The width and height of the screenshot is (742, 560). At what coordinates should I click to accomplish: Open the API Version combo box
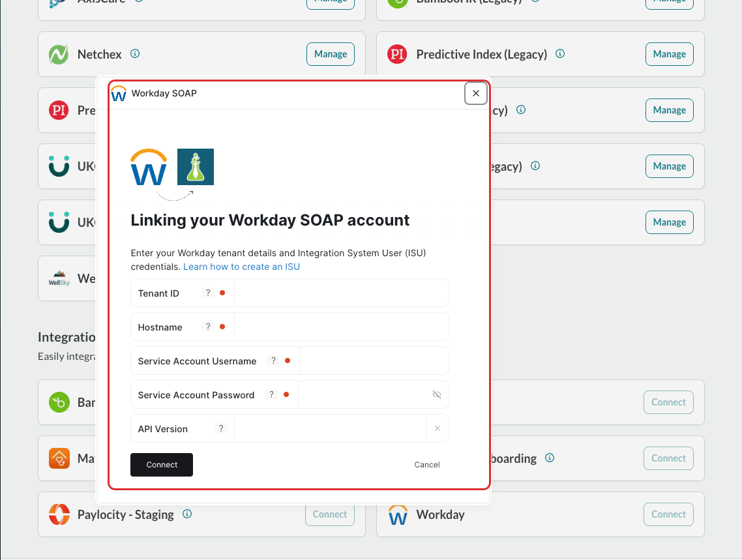pyautogui.click(x=331, y=428)
